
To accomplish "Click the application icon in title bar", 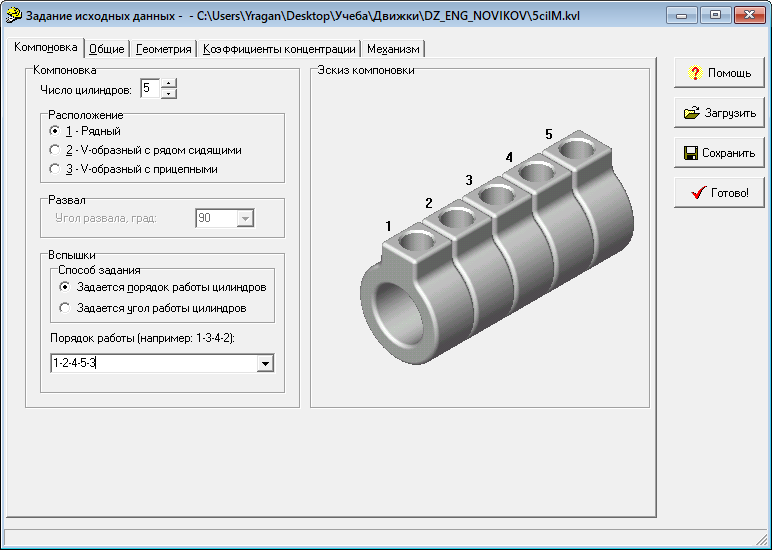I will click(x=14, y=15).
